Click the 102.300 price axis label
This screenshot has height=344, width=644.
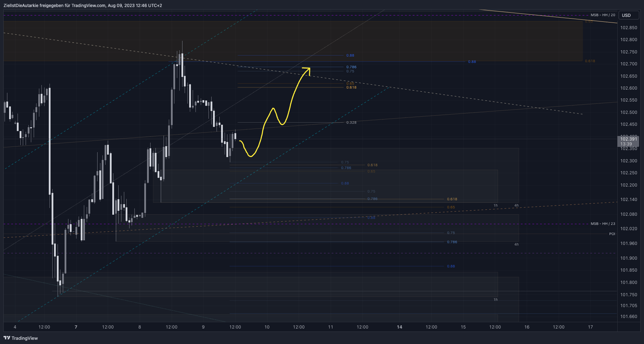click(x=629, y=161)
